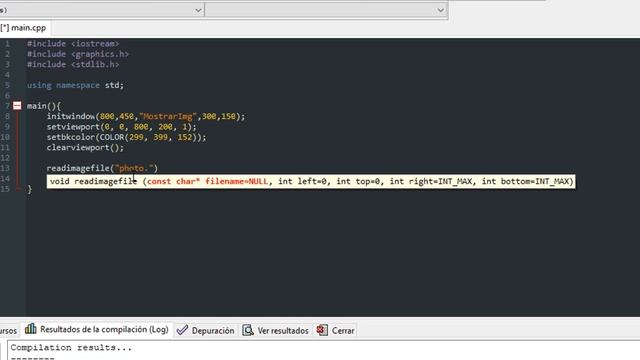Click the Cerrar tab
The width and height of the screenshot is (640, 360).
(x=336, y=330)
